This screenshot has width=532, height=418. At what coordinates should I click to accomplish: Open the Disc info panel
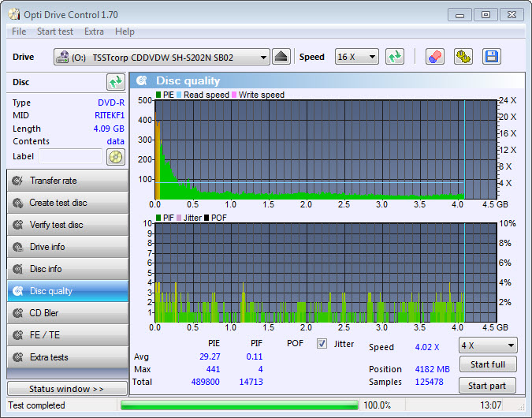[68, 269]
